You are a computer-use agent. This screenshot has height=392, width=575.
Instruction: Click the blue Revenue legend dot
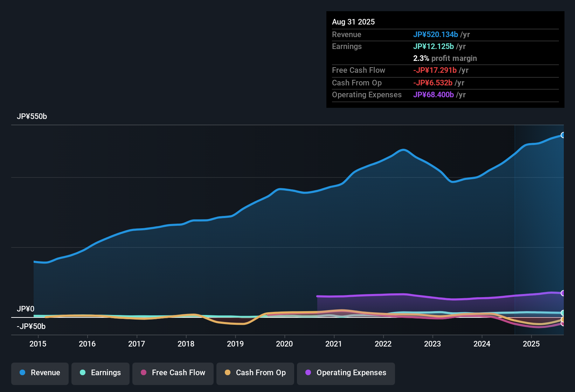coord(22,373)
